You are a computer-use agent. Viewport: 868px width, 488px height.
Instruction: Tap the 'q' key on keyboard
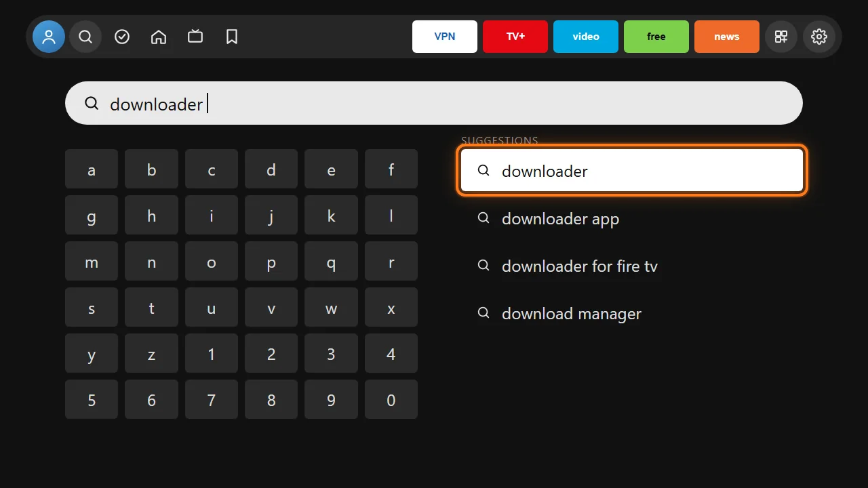click(x=331, y=261)
